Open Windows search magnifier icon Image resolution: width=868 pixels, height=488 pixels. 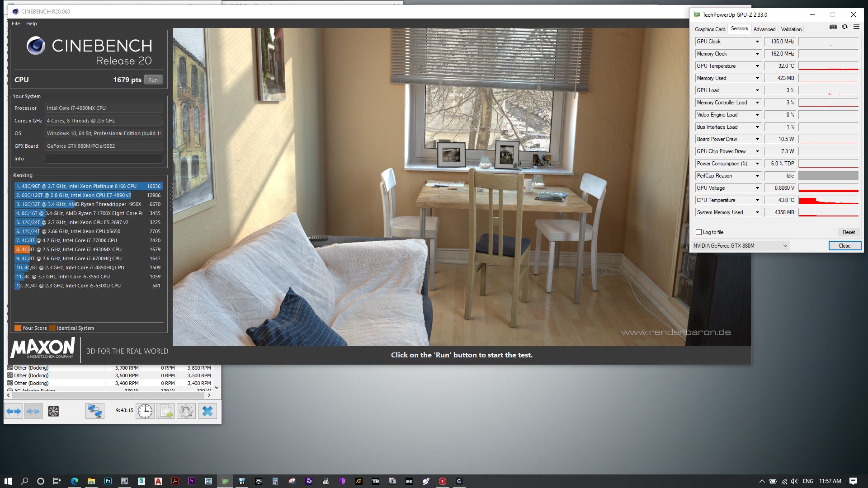[x=24, y=481]
